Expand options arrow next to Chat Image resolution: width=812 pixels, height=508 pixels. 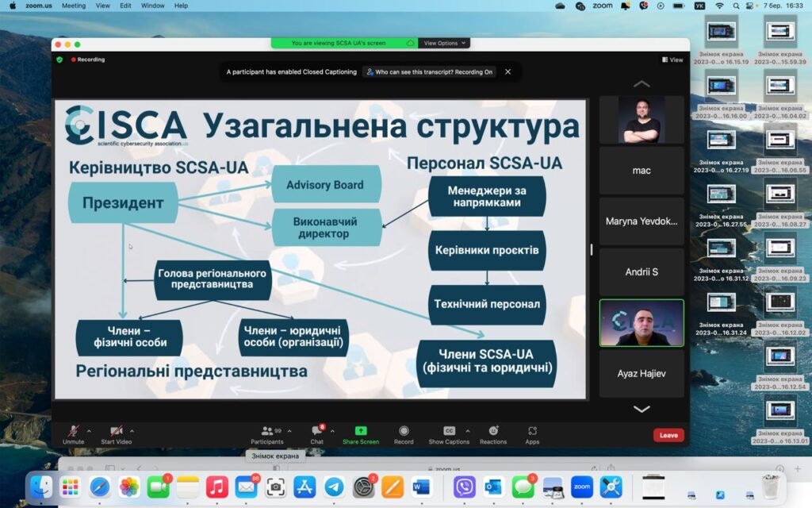tap(332, 431)
